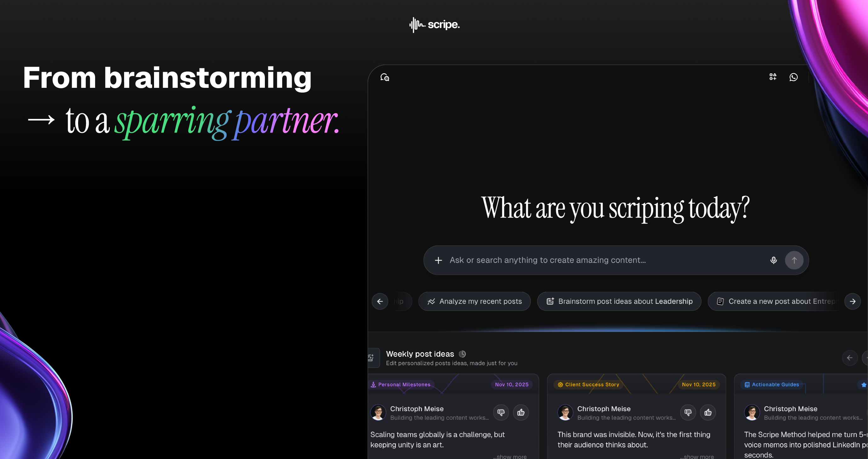
Task: Click the WhatsApp icon
Action: tap(793, 77)
